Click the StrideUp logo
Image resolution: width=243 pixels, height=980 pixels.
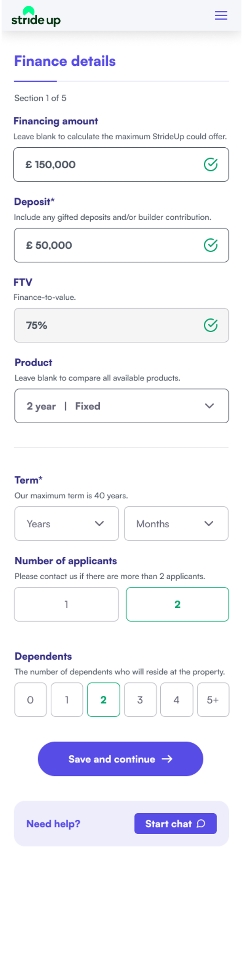[36, 17]
